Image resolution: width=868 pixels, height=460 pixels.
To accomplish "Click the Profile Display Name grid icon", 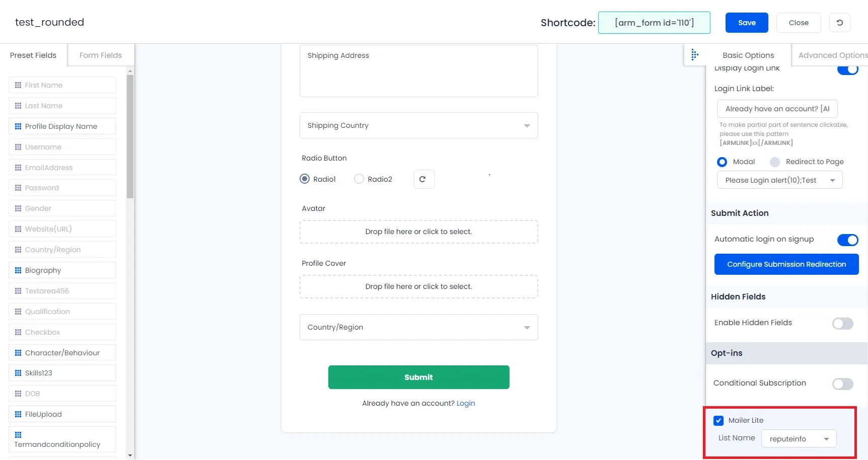I will (18, 126).
